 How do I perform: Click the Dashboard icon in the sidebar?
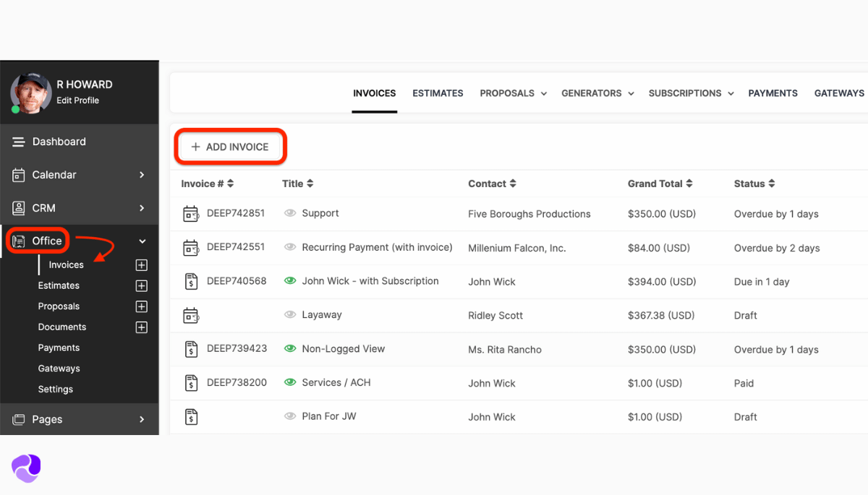tap(20, 141)
